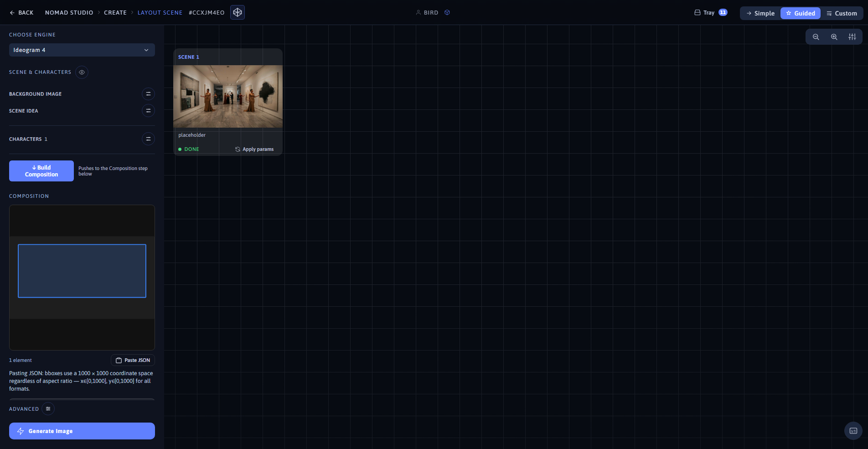
Task: Zoom in the canvas
Action: (x=834, y=37)
